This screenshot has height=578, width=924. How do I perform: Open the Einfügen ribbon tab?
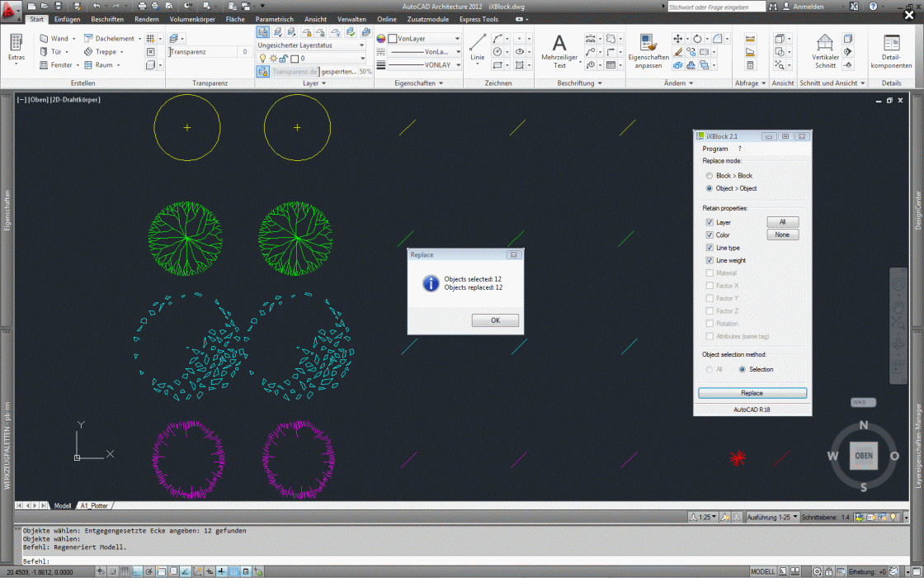tap(67, 20)
